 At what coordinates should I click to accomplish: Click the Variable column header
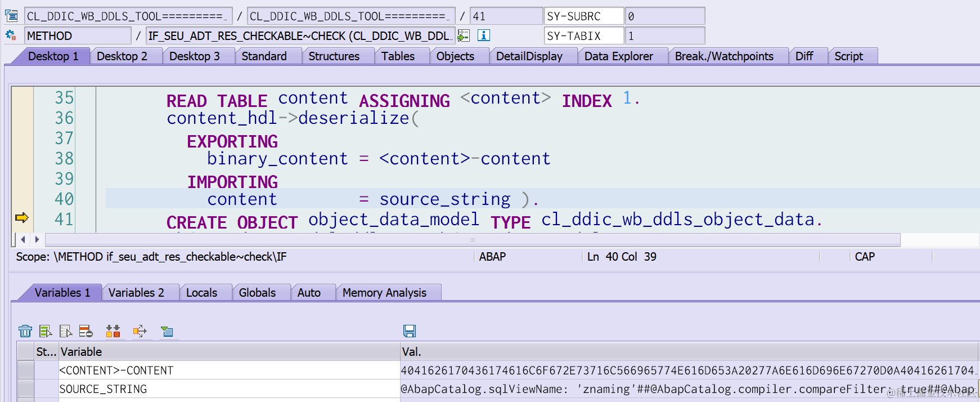coord(229,351)
